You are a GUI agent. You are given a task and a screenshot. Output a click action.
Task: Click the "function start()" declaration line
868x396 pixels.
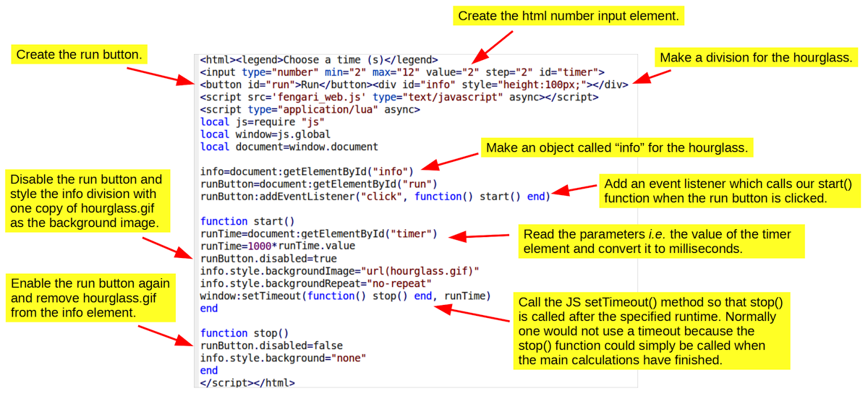pyautogui.click(x=244, y=221)
